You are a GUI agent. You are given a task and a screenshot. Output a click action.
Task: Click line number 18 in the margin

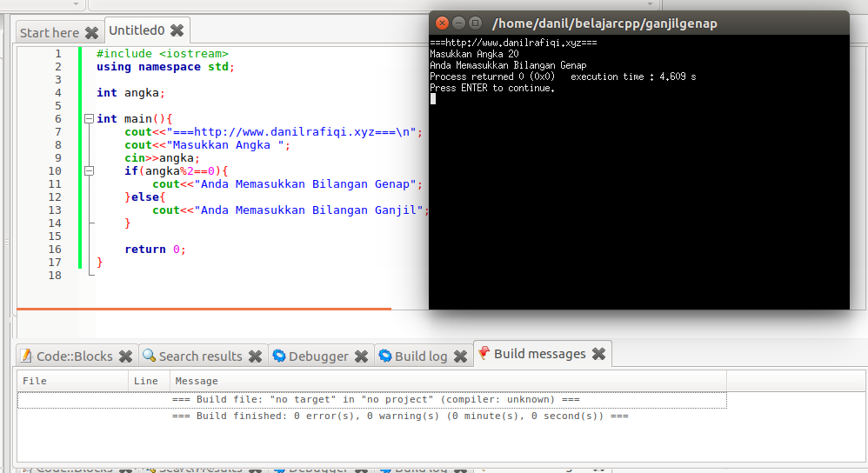55,276
